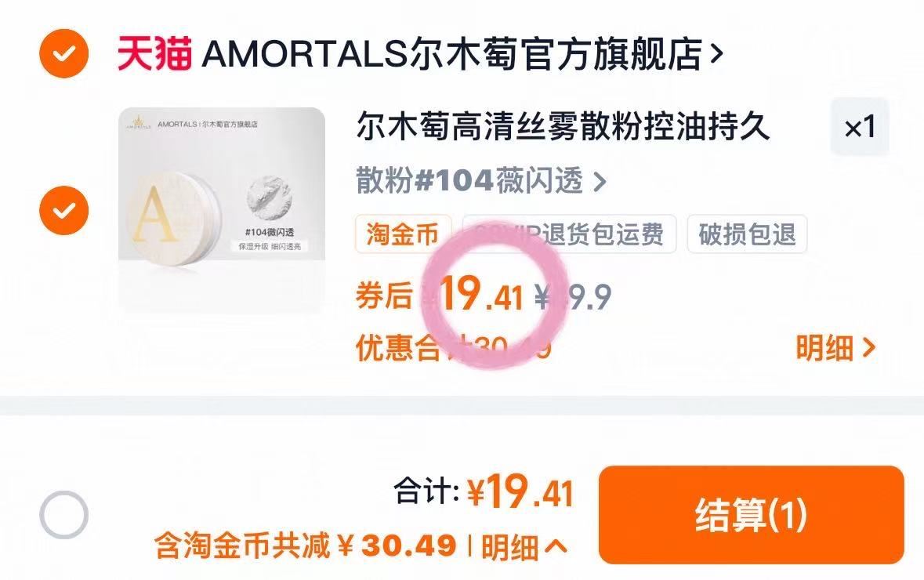Open the item discount 明细 link

click(835, 348)
